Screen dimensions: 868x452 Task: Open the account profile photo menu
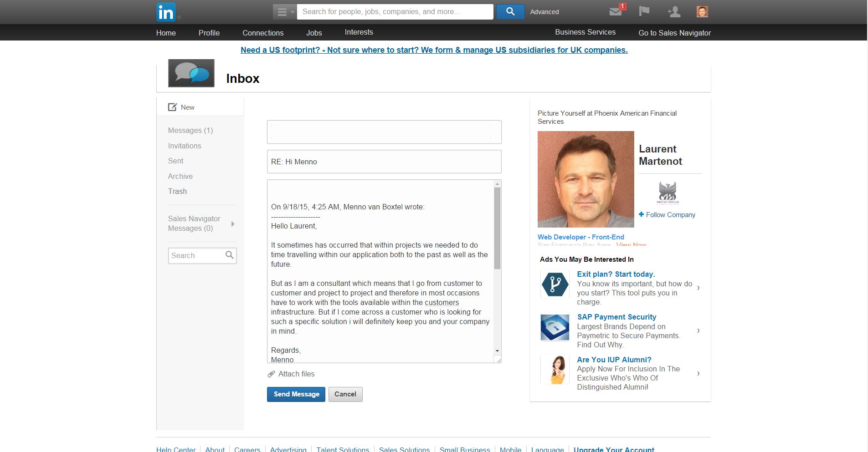click(x=702, y=12)
